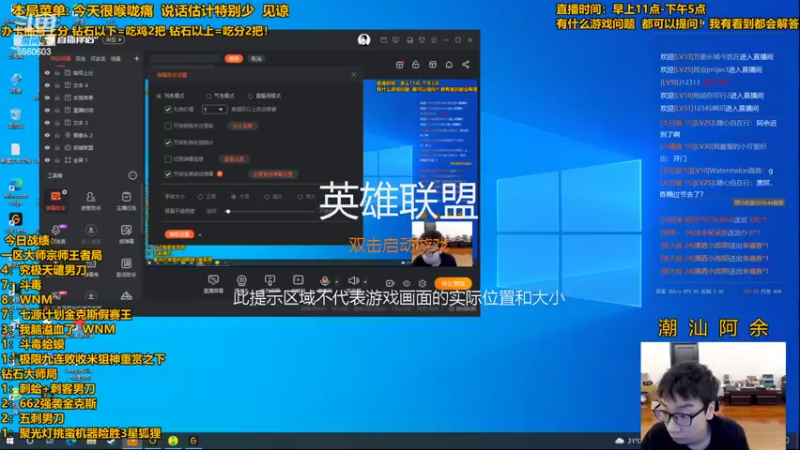Collapse the toolbox with the minus circle
Image resolution: width=800 pixels, height=450 pixels.
(x=133, y=176)
